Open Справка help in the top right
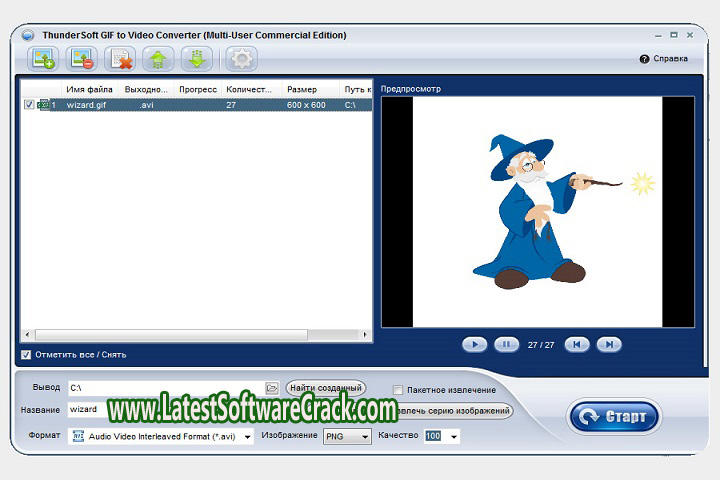Image resolution: width=720 pixels, height=480 pixels. 664,59
